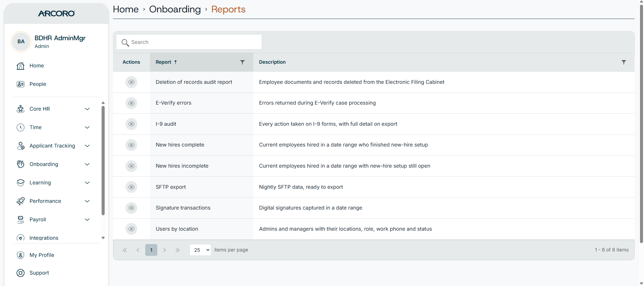This screenshot has width=644, height=286.
Task: Go to the previous page
Action: tap(138, 250)
